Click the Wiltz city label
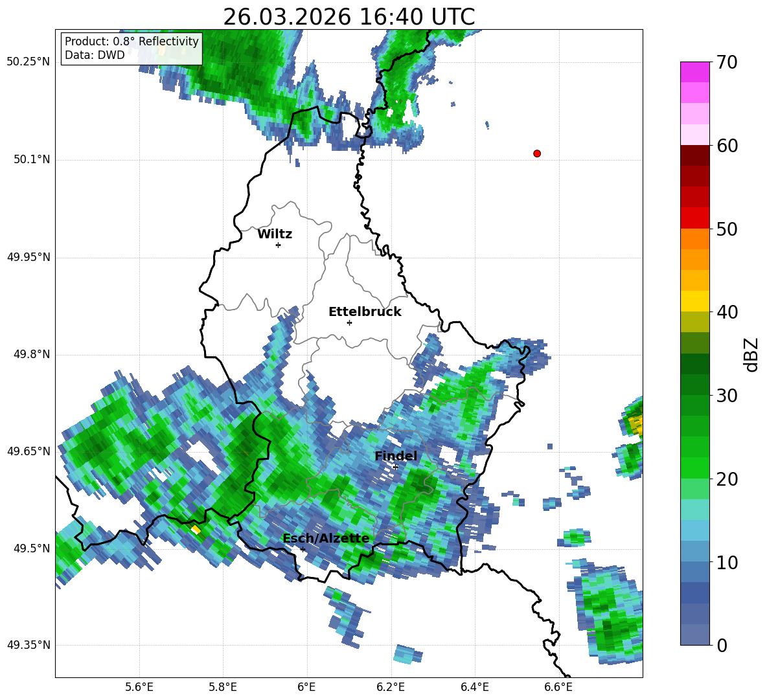This screenshot has width=767, height=700. click(275, 234)
